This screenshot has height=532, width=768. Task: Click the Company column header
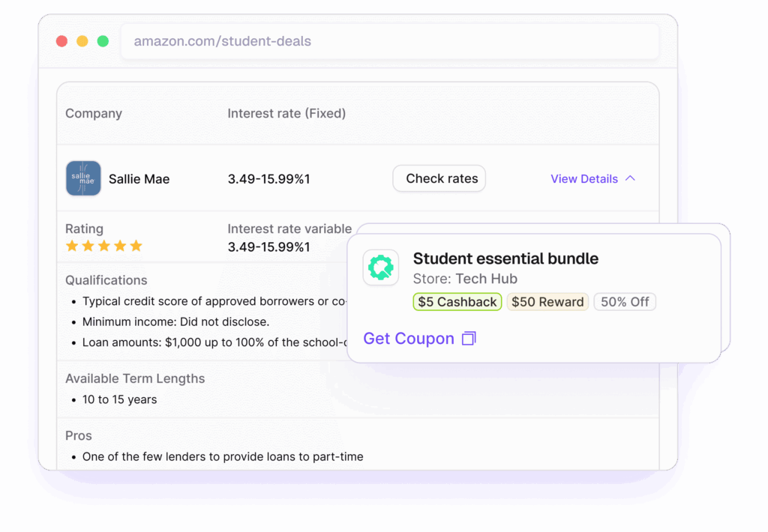(94, 114)
